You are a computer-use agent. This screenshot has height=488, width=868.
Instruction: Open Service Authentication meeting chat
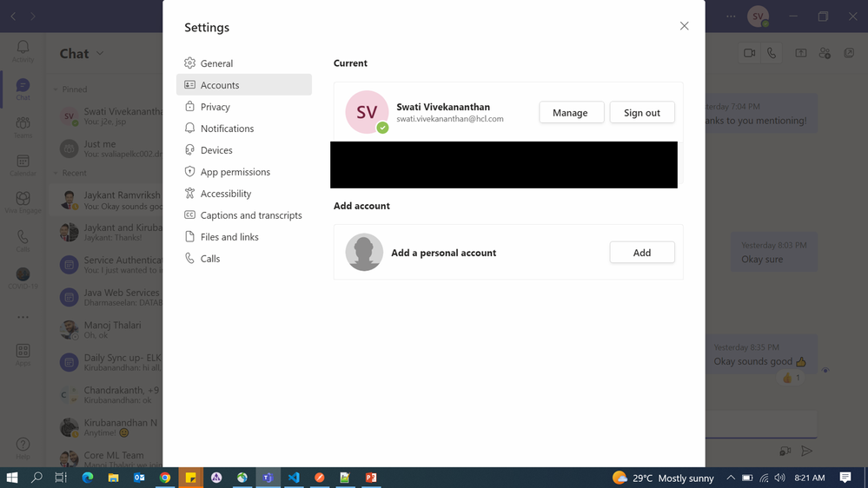click(x=108, y=265)
